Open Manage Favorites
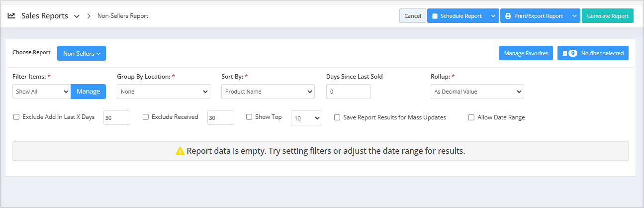 (x=526, y=53)
